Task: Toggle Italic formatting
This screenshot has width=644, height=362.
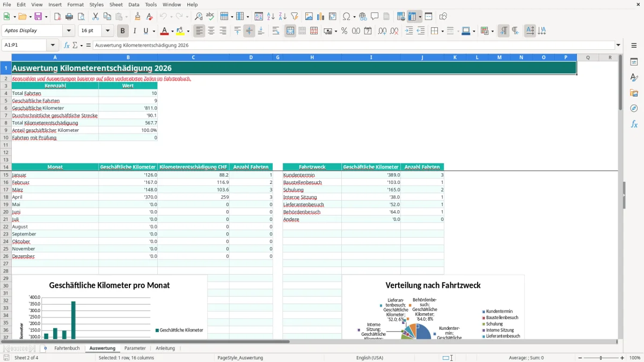Action: click(x=135, y=31)
